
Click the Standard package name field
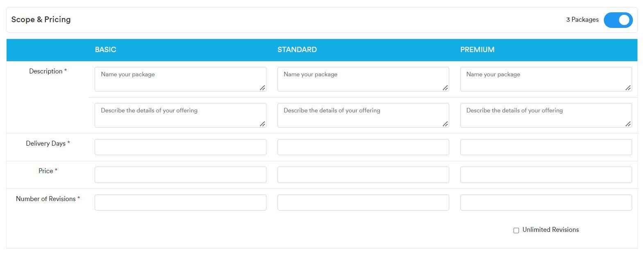pos(363,79)
